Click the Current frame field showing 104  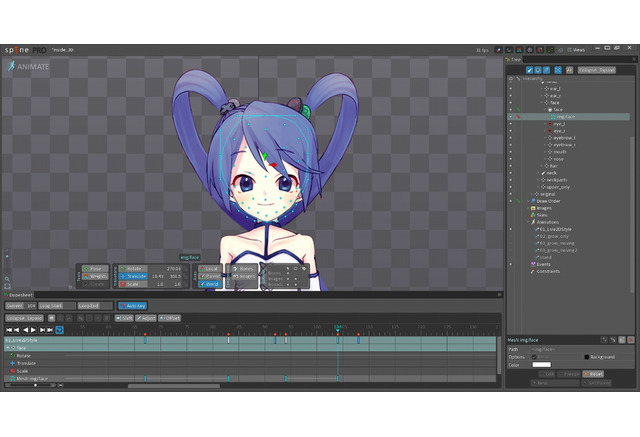coord(21,306)
